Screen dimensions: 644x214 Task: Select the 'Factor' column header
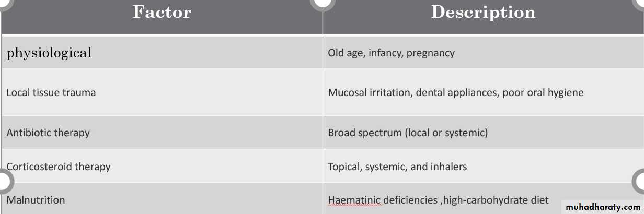[162, 12]
